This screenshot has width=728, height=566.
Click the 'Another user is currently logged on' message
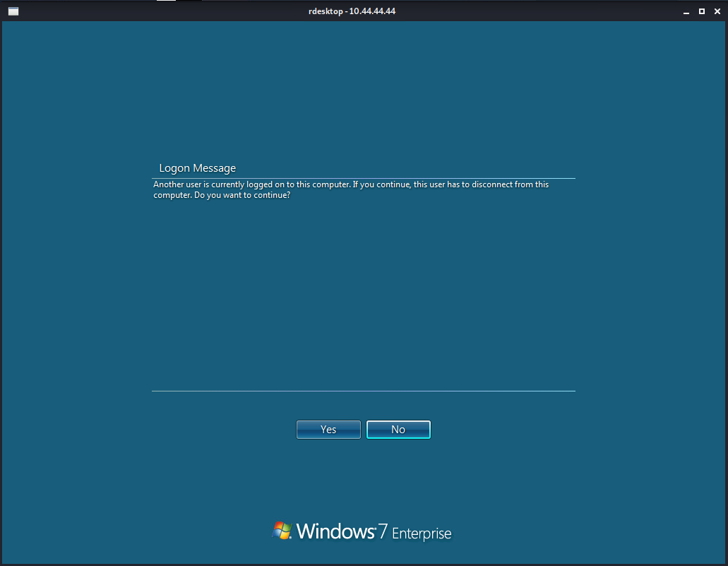click(351, 189)
